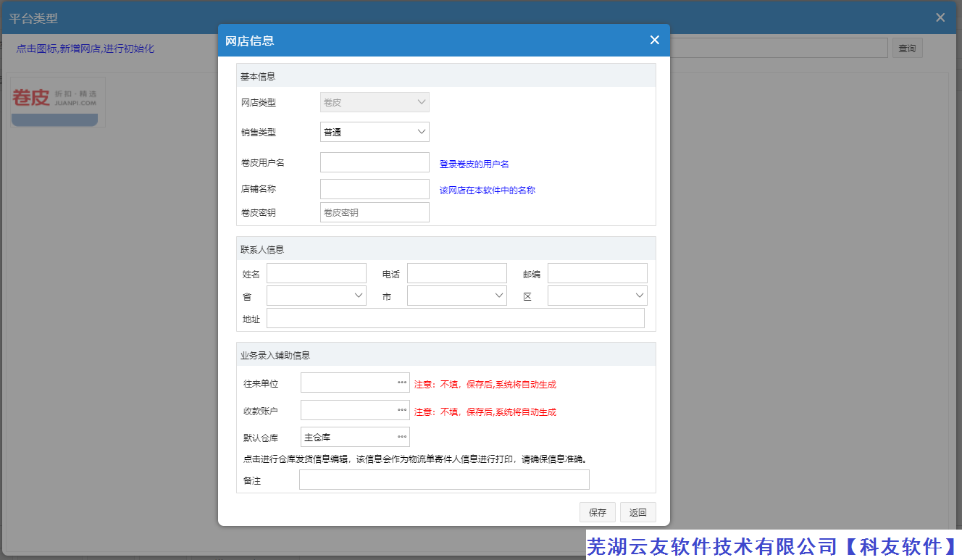Image resolution: width=962 pixels, height=560 pixels.
Task: Click the 收款账户 input field
Action: point(355,410)
